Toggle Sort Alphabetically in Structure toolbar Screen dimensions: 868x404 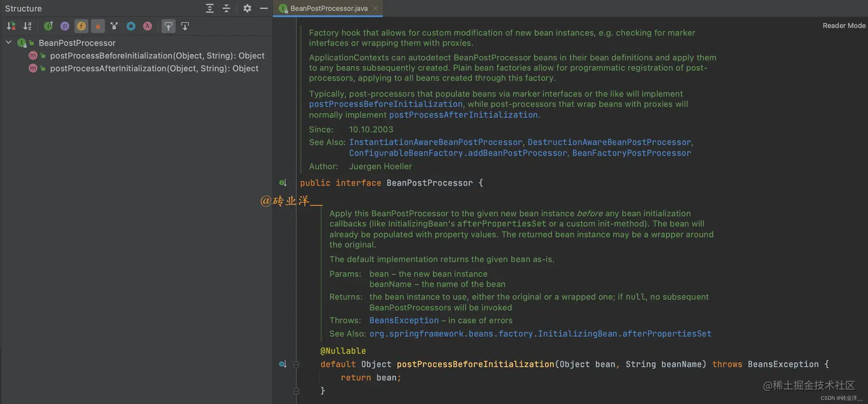(27, 26)
